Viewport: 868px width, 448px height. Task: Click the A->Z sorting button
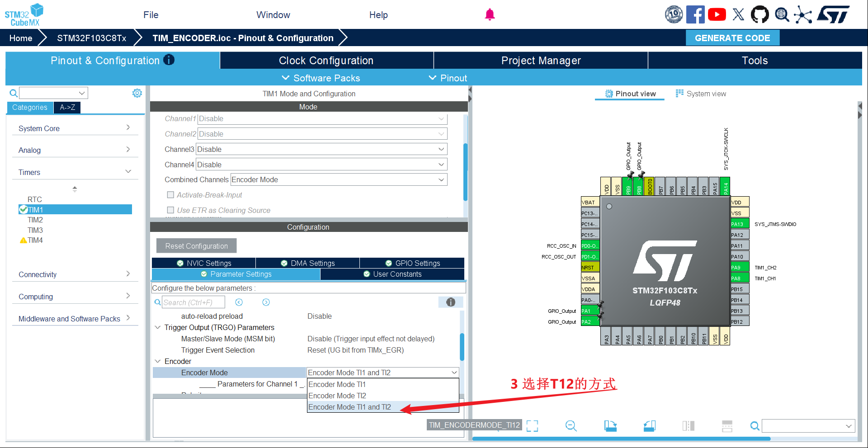(67, 107)
